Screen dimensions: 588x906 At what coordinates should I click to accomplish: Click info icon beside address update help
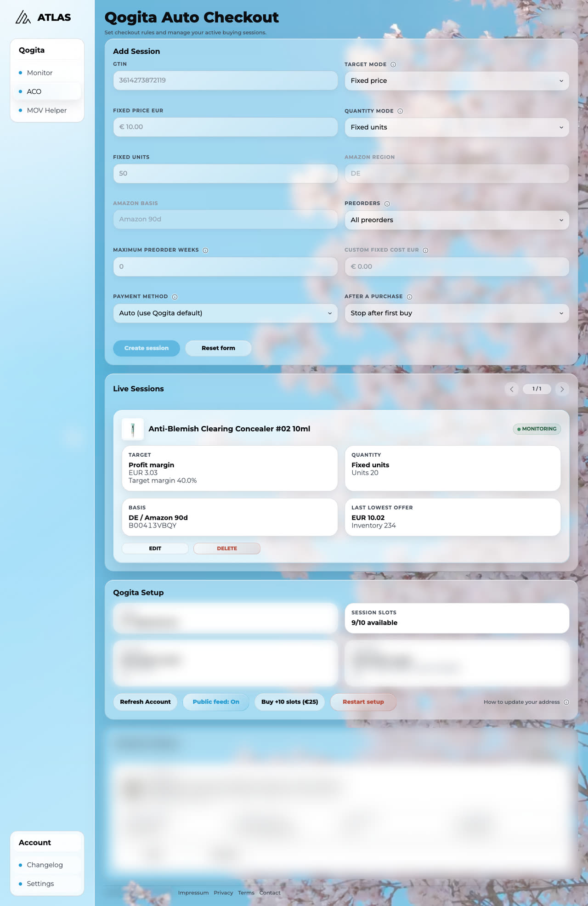tap(566, 702)
